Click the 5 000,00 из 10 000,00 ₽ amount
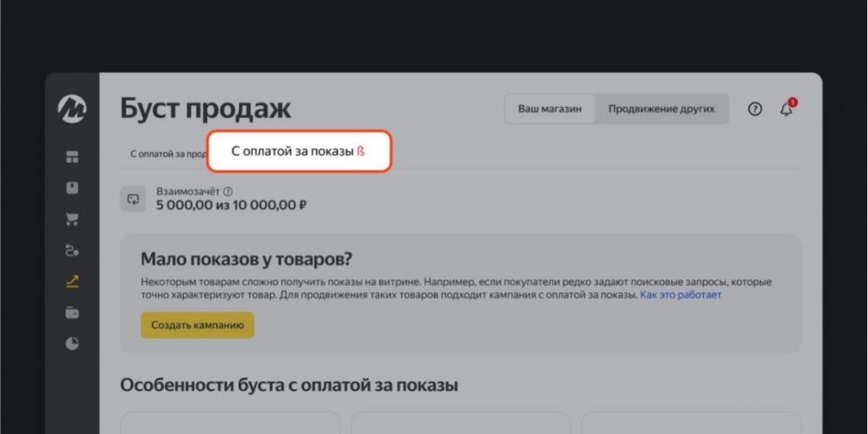Viewport: 868px width, 434px height. coord(231,206)
